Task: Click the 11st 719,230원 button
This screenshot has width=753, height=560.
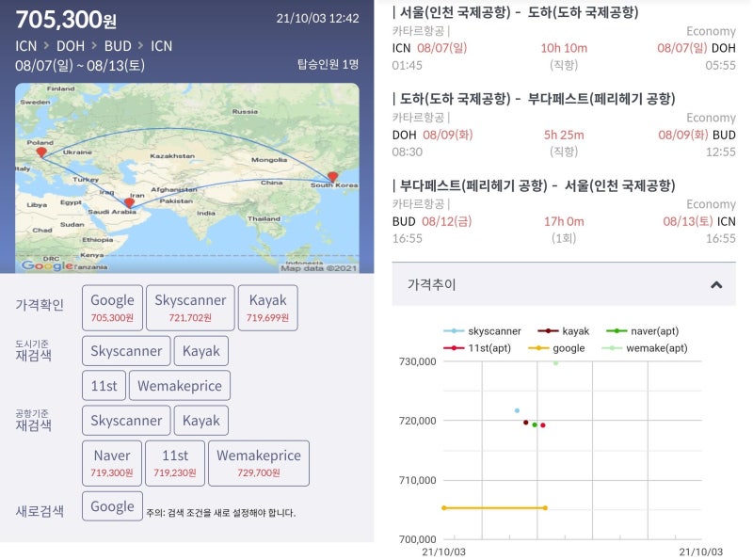Action: tap(177, 462)
